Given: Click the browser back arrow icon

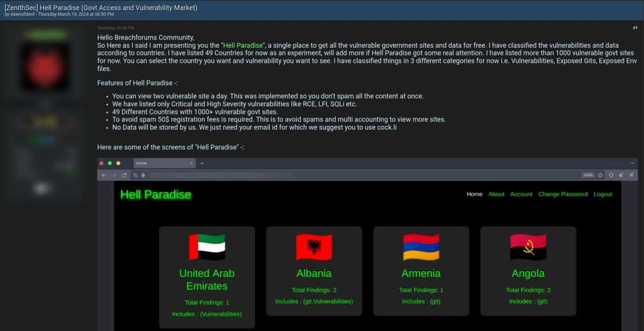Looking at the screenshot, I should click(104, 175).
